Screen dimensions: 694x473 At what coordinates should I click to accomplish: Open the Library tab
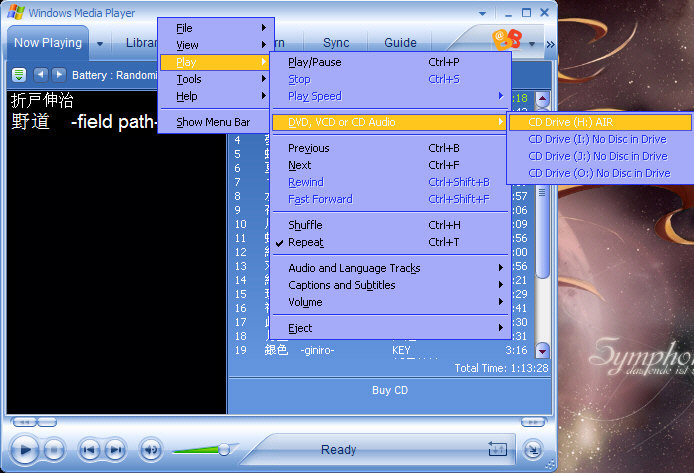point(141,42)
